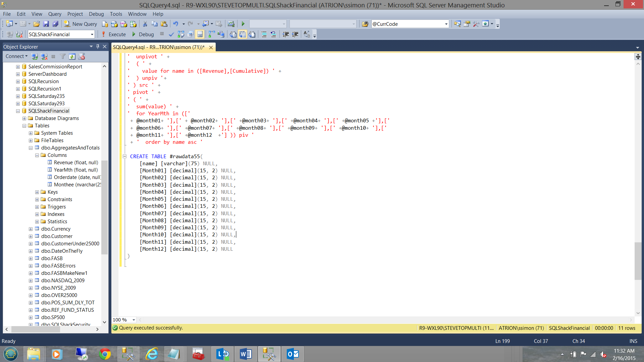Open Google Chrome from the taskbar
The width and height of the screenshot is (644, 362).
click(105, 354)
